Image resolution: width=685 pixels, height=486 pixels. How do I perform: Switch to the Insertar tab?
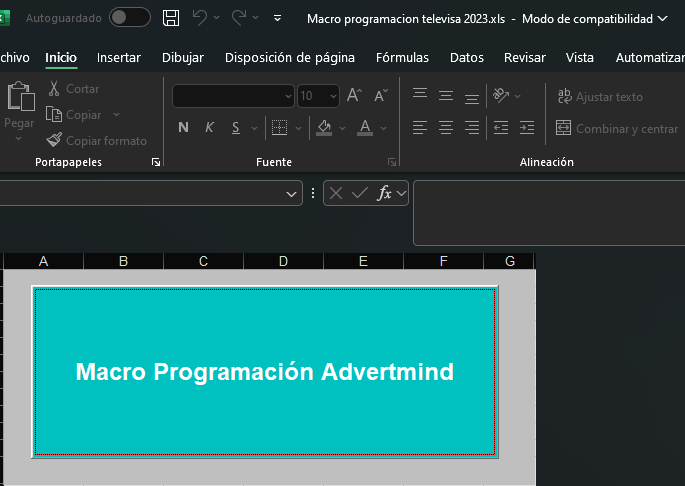[x=118, y=58]
